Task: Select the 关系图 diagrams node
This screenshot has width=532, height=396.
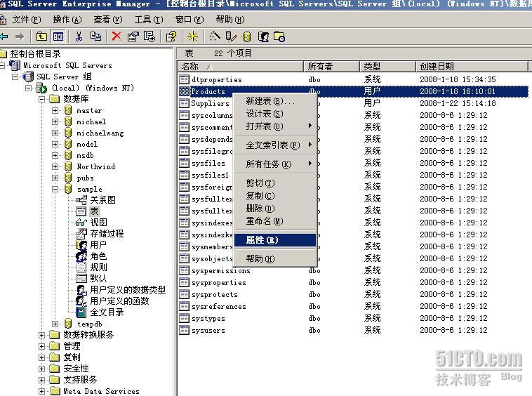Action: pyautogui.click(x=102, y=200)
